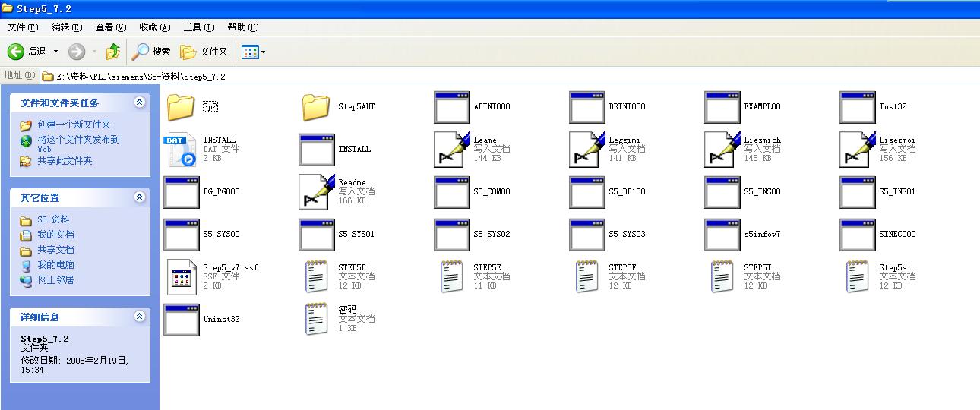Click the 密码 text document icon
980x410 pixels.
click(316, 320)
